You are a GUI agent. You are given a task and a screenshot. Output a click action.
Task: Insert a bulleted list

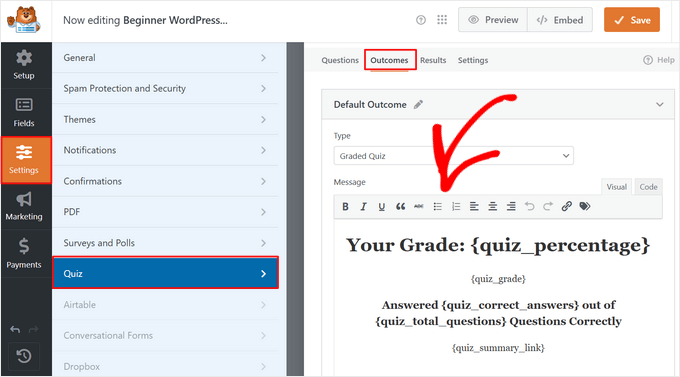(x=438, y=207)
